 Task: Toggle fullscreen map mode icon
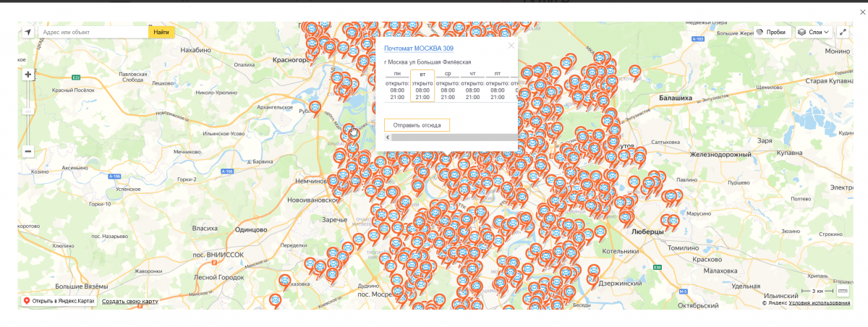843,33
